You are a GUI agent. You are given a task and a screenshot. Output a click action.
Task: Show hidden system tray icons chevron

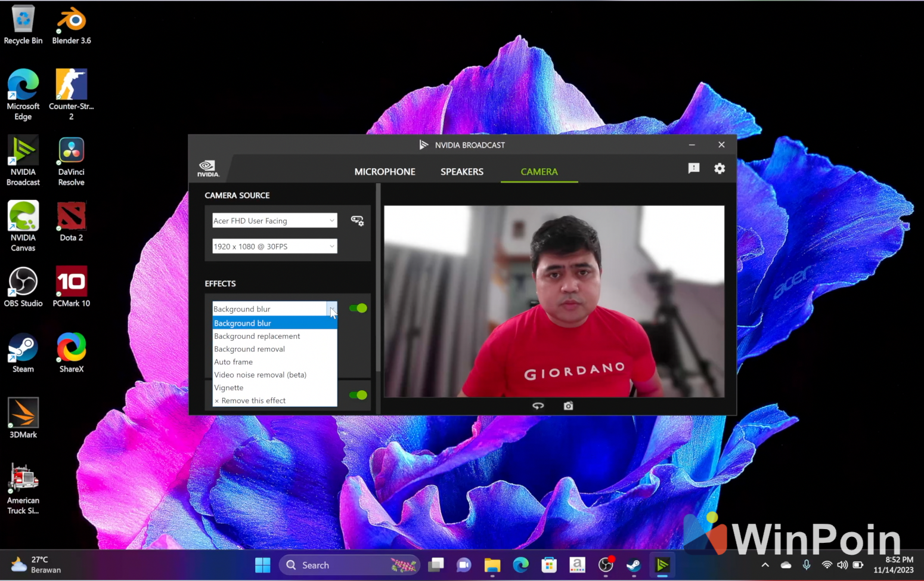click(765, 565)
